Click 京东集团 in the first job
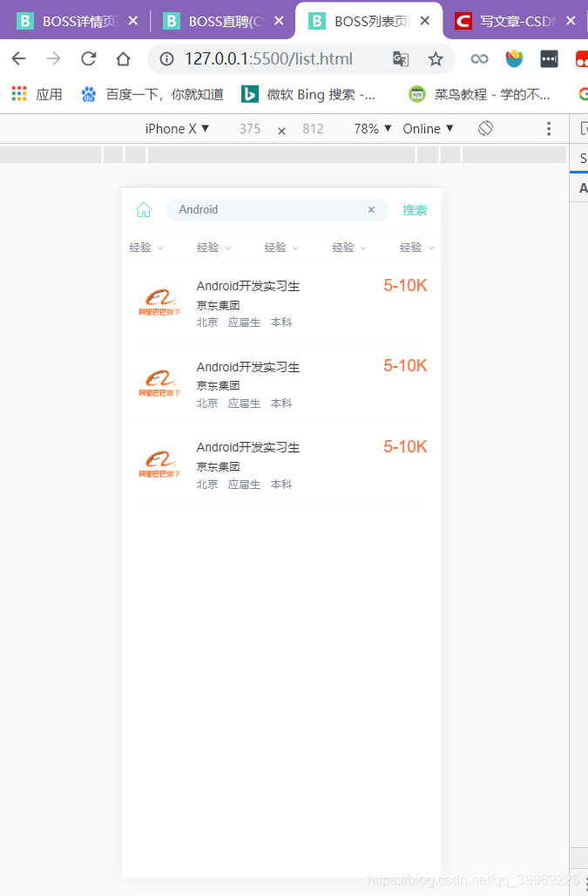The width and height of the screenshot is (588, 896). (x=218, y=305)
